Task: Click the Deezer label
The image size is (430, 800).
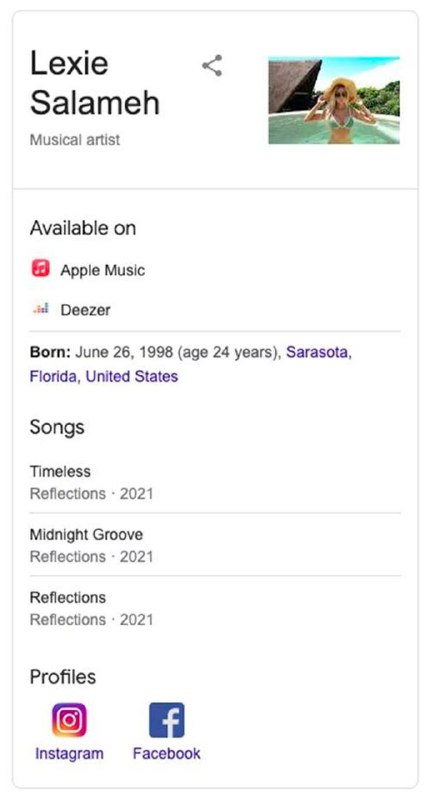Action: (85, 310)
